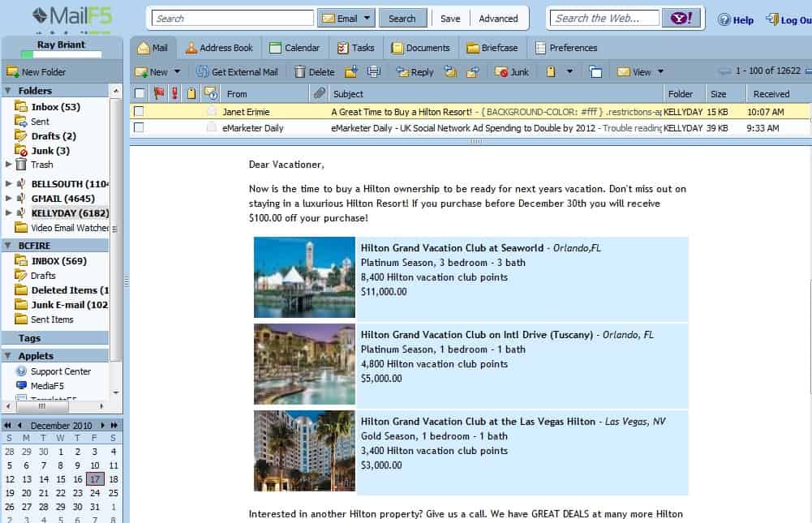Open the Support Center applet

(54, 371)
